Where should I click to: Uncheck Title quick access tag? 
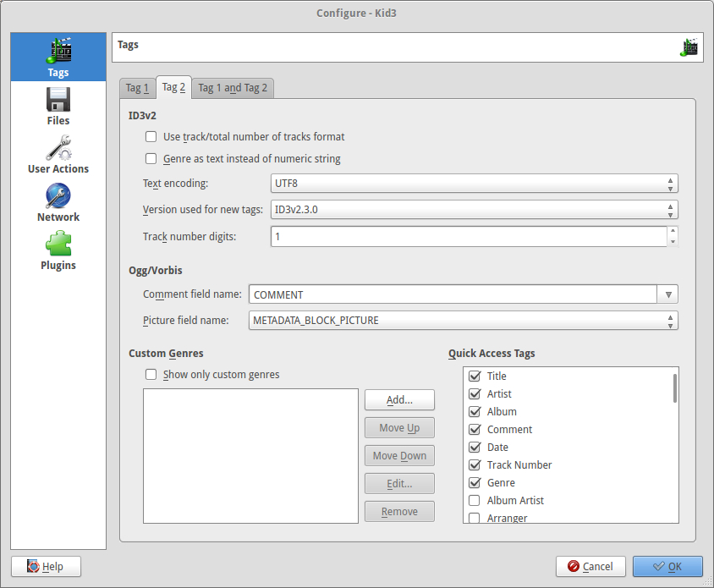(x=475, y=376)
